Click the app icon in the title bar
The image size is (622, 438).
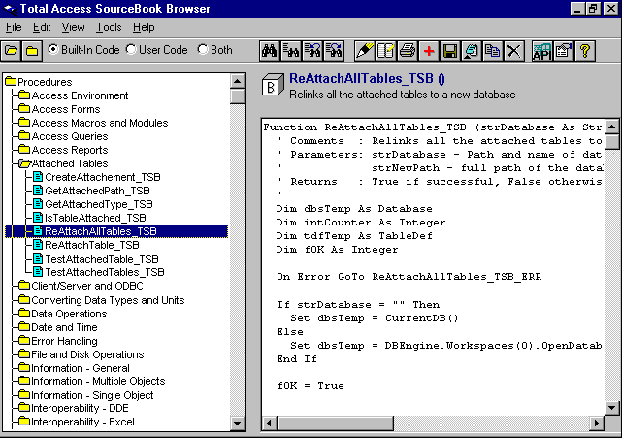[10, 9]
